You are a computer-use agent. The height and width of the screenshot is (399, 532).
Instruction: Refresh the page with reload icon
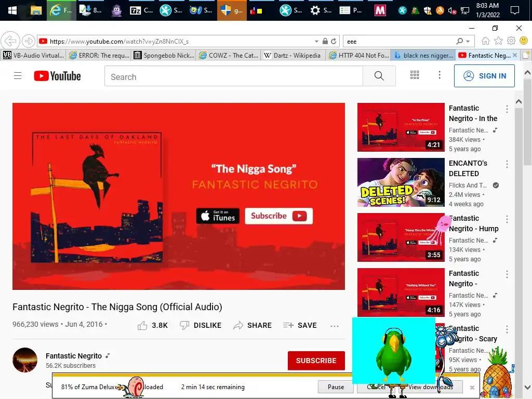[x=334, y=41]
